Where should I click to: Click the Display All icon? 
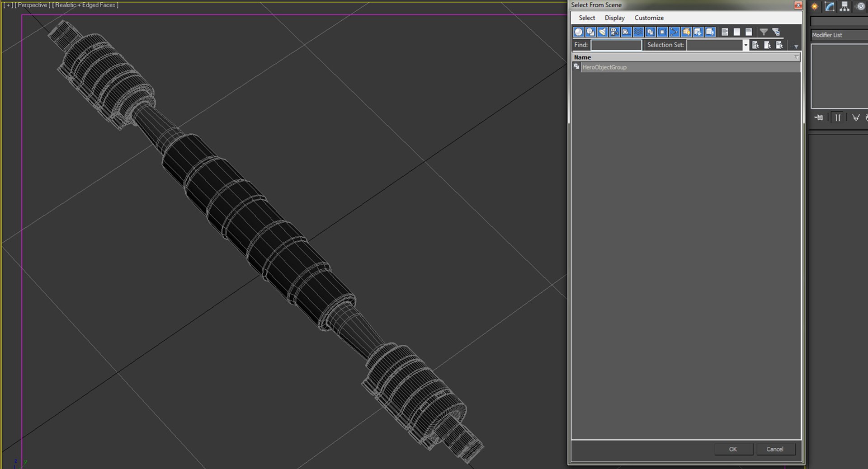(x=725, y=32)
